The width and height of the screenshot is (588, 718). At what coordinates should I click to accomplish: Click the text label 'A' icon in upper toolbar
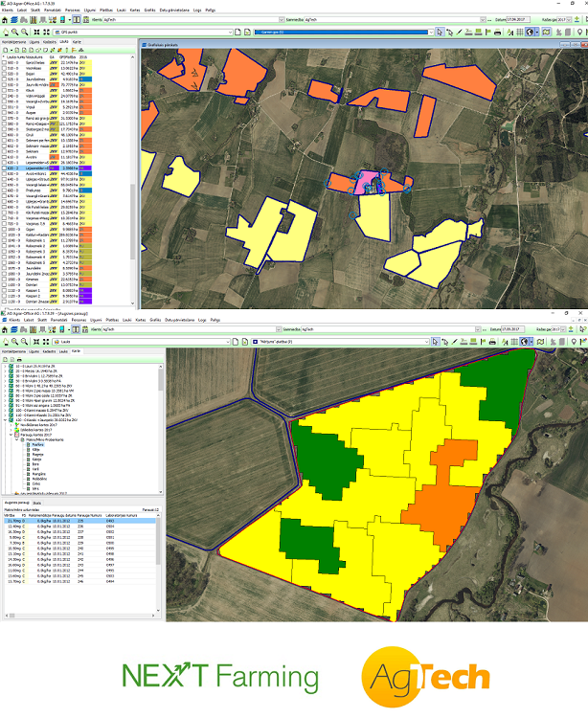click(510, 32)
